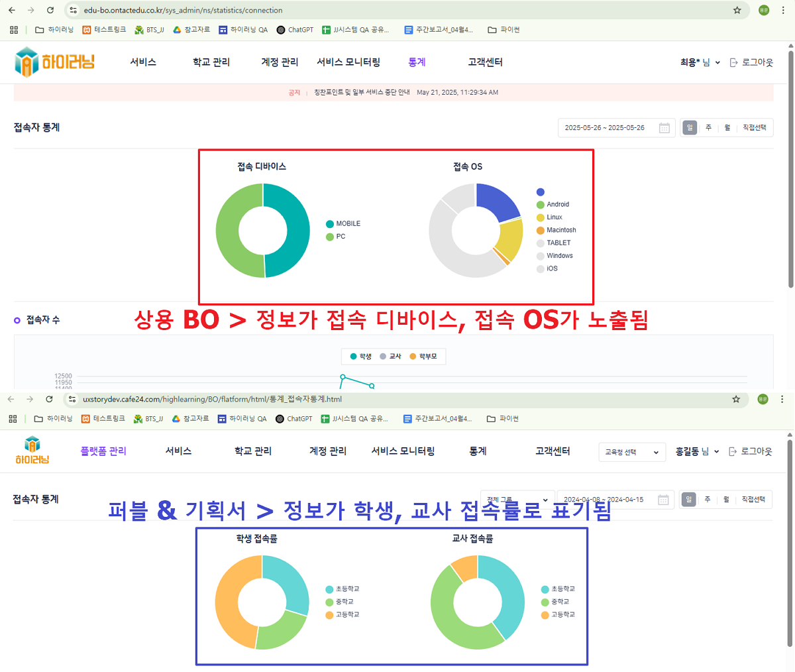This screenshot has width=795, height=672.
Task: Click the 로그아웃 icon in top header
Action: [x=734, y=62]
